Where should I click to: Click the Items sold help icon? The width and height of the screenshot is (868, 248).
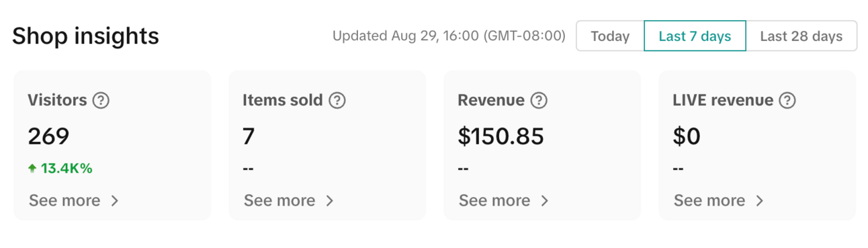tap(337, 101)
